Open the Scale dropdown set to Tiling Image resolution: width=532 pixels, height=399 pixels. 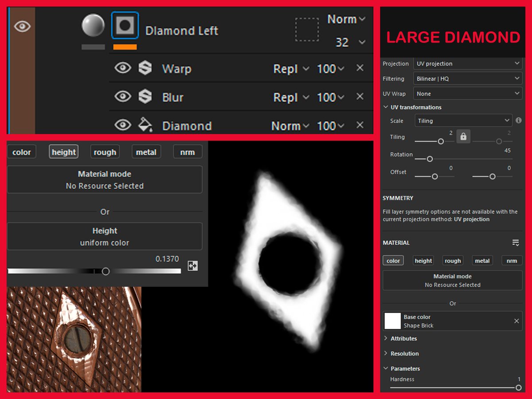pyautogui.click(x=464, y=121)
